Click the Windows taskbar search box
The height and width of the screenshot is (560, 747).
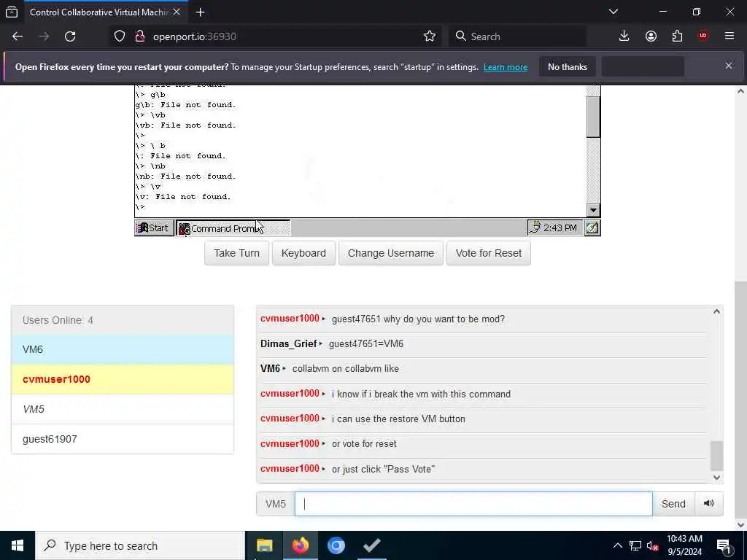point(140,545)
